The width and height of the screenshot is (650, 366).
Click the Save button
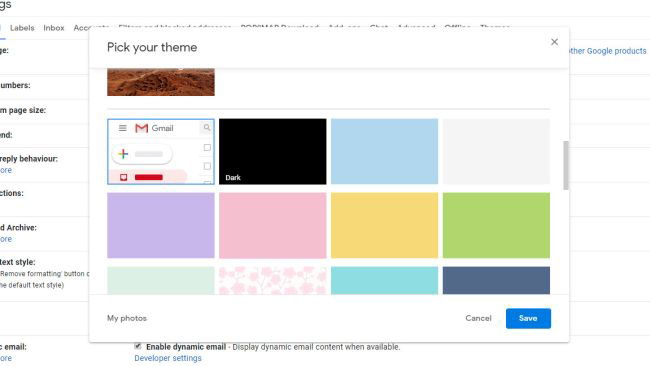pyautogui.click(x=528, y=318)
